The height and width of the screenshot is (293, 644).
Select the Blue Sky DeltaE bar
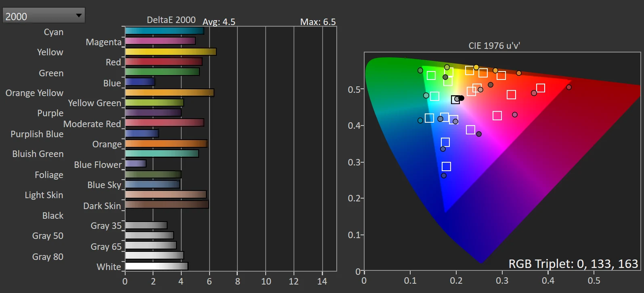[152, 184]
